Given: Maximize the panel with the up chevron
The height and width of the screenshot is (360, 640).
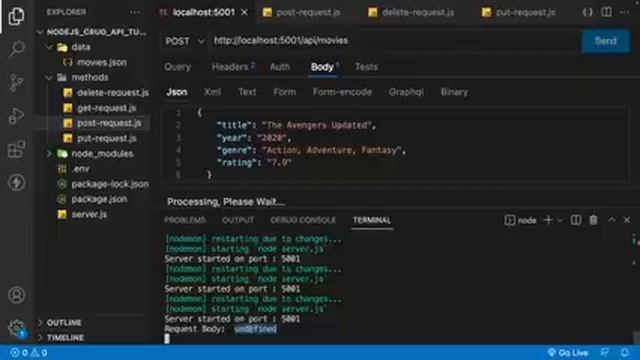Looking at the screenshot, I should pyautogui.click(x=611, y=220).
